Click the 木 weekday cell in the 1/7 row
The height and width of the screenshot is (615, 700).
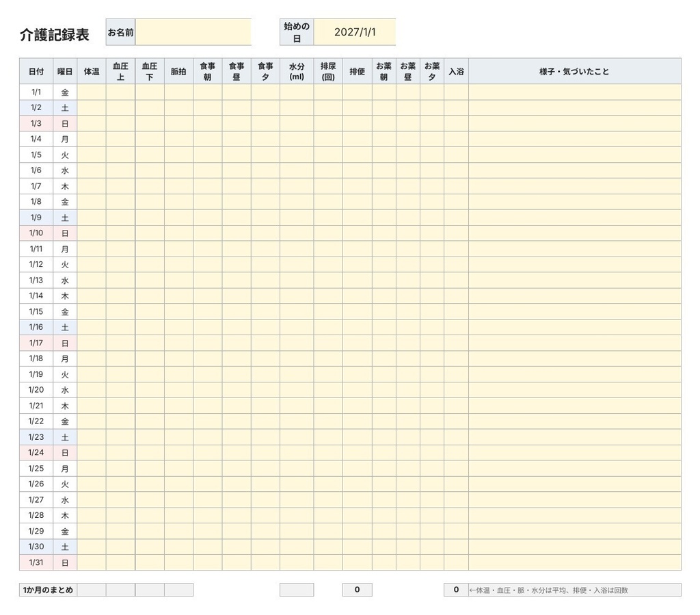pyautogui.click(x=65, y=186)
